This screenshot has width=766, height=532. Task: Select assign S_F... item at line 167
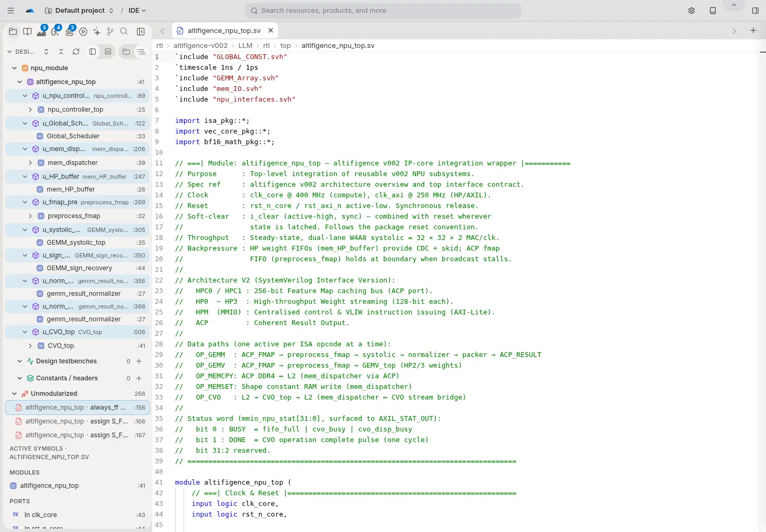point(78,435)
